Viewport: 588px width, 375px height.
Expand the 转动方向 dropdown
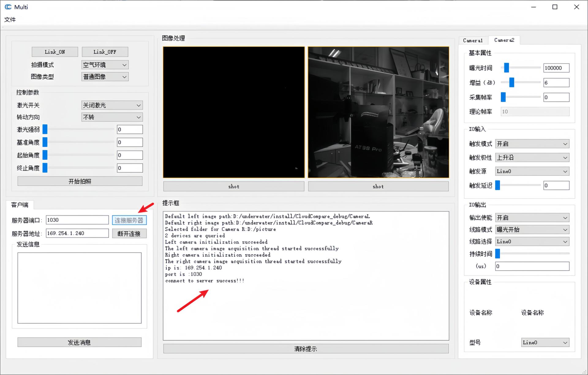click(x=112, y=117)
